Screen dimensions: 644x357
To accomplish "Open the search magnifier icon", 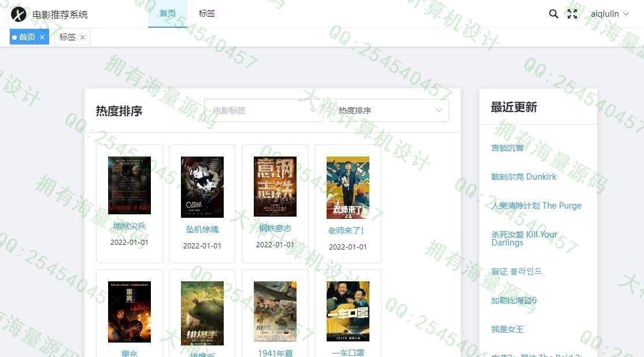I will click(554, 14).
